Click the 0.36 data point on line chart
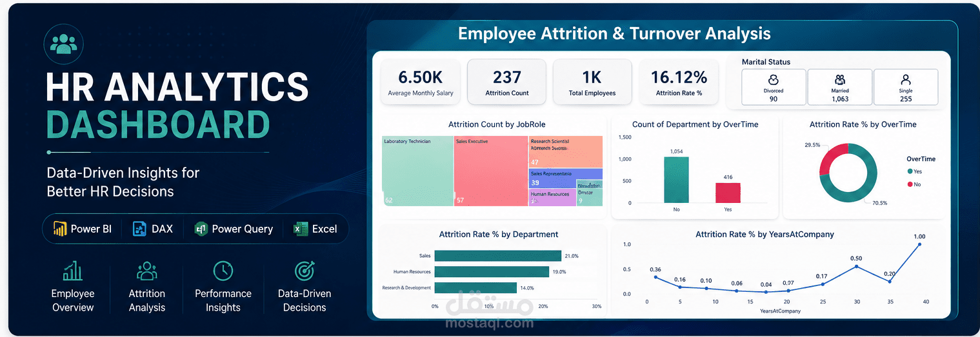Image resolution: width=980 pixels, height=337 pixels. coord(655,277)
